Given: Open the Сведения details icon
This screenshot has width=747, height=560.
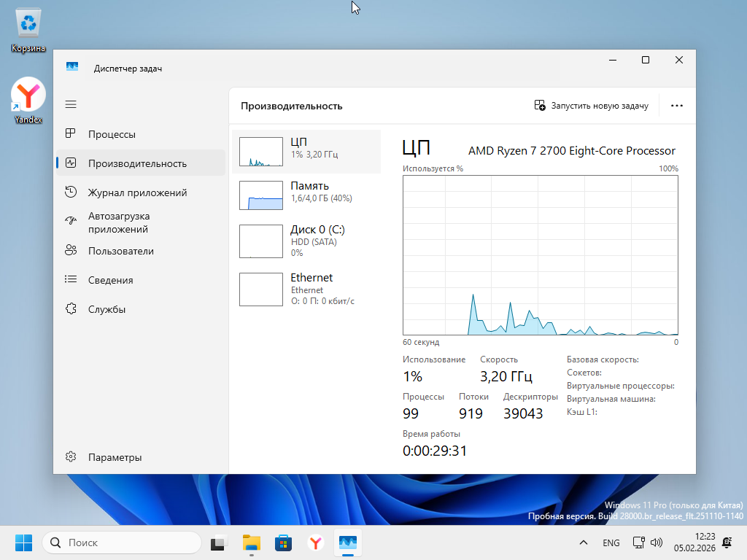Looking at the screenshot, I should [x=71, y=280].
